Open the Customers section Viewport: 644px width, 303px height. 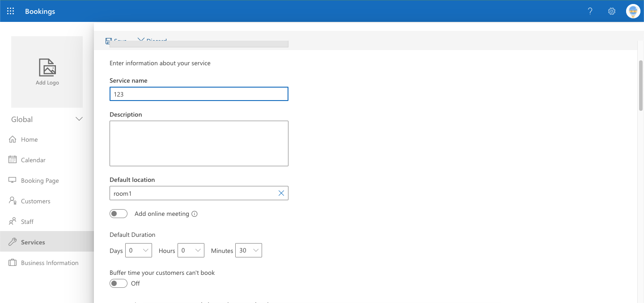47,201
